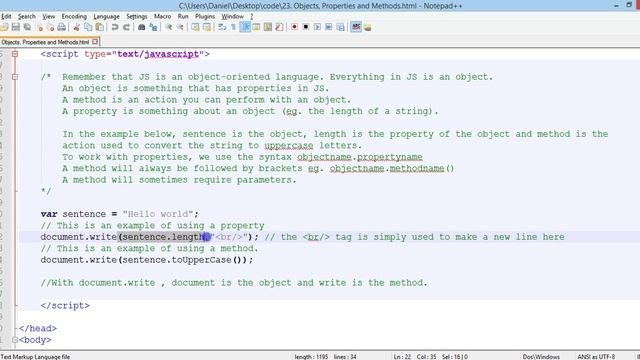Viewport: 640px width, 360px height.
Task: Click 'Ln : 22' position in status bar
Action: 402,357
